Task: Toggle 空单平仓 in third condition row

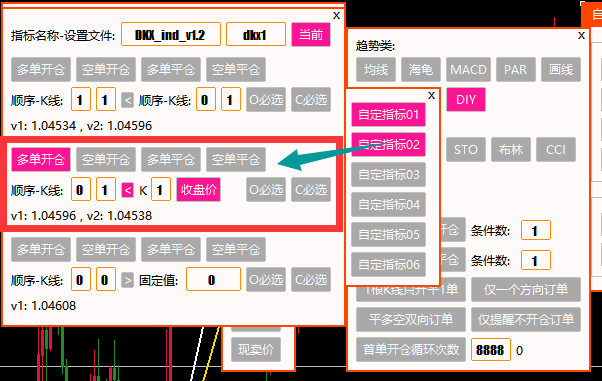Action: 236,250
